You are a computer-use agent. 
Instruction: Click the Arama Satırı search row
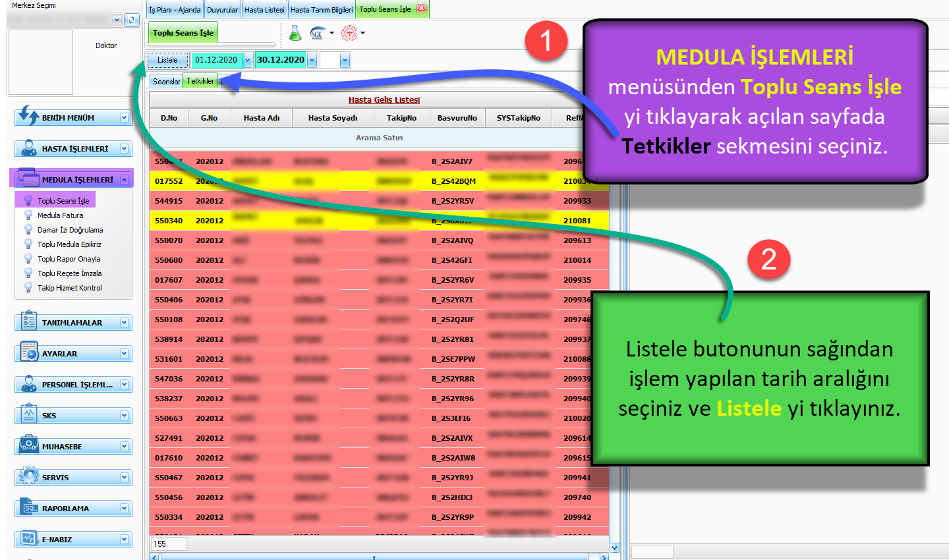[x=379, y=138]
